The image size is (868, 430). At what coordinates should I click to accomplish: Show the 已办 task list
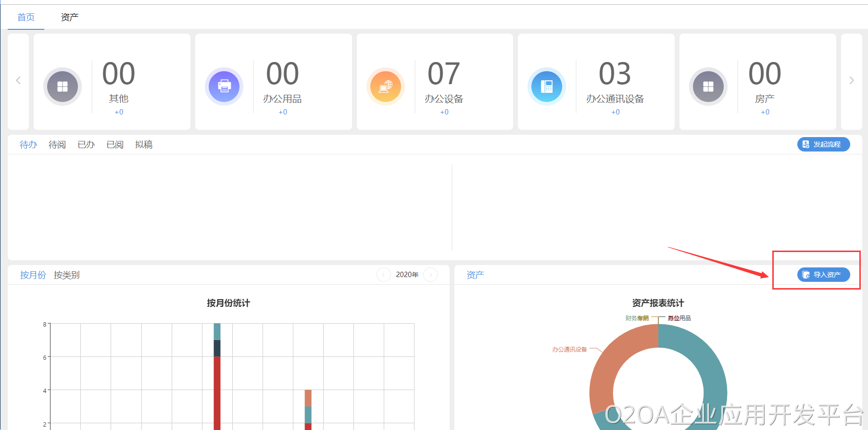click(x=86, y=144)
